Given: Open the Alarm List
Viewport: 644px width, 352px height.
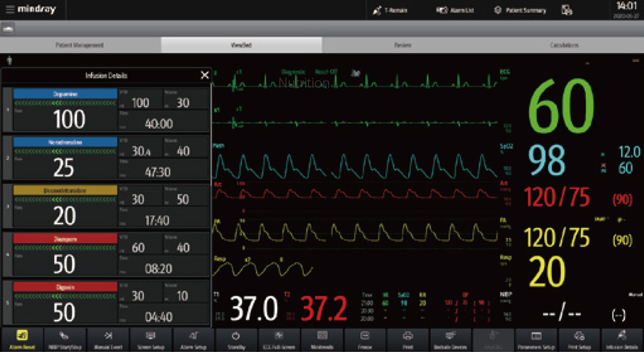Looking at the screenshot, I should [x=455, y=10].
